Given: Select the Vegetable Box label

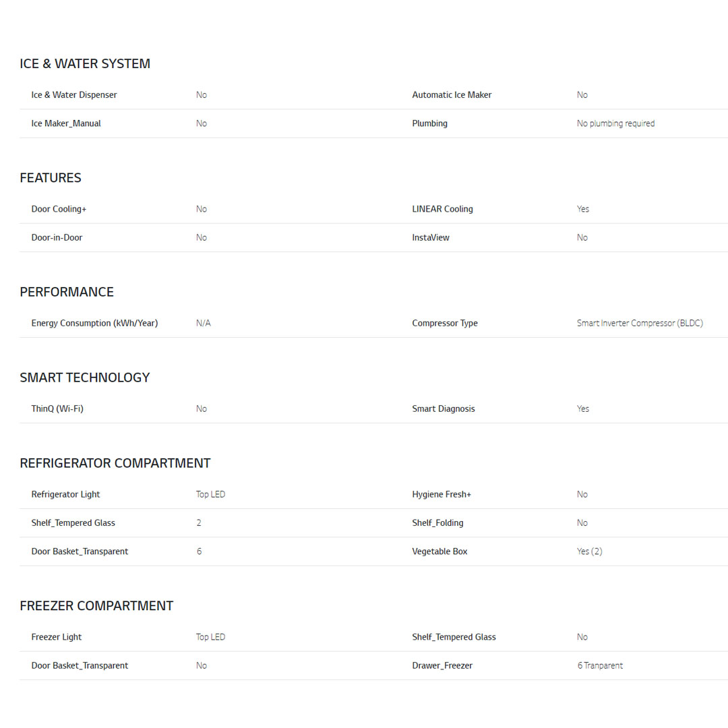Looking at the screenshot, I should pyautogui.click(x=439, y=551).
